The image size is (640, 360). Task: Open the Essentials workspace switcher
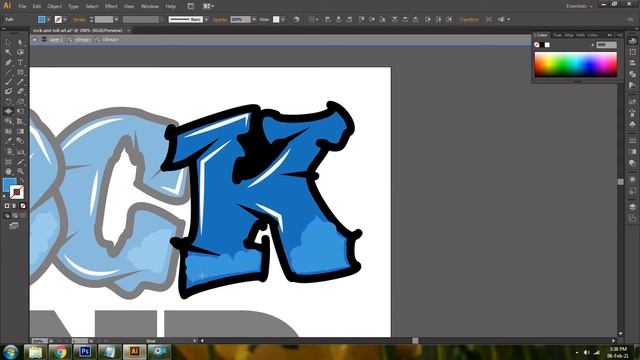point(579,6)
